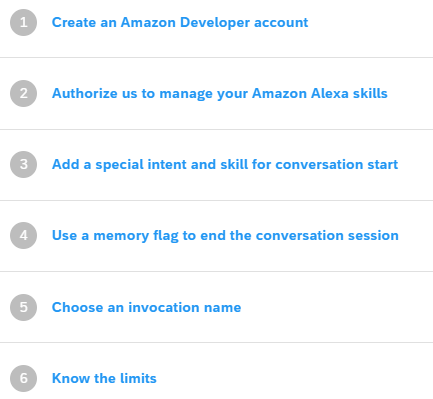Select Use a memory flag heading
This screenshot has width=433, height=399.
coord(225,235)
